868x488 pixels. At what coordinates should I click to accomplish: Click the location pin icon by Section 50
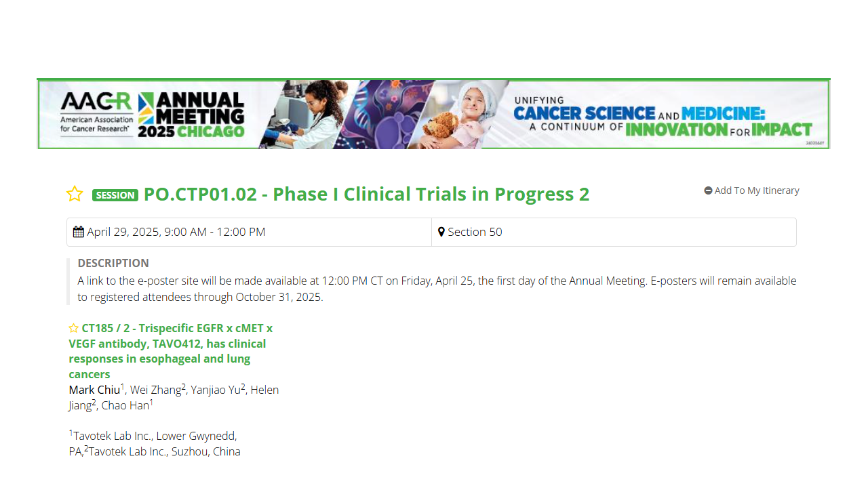[x=441, y=232]
